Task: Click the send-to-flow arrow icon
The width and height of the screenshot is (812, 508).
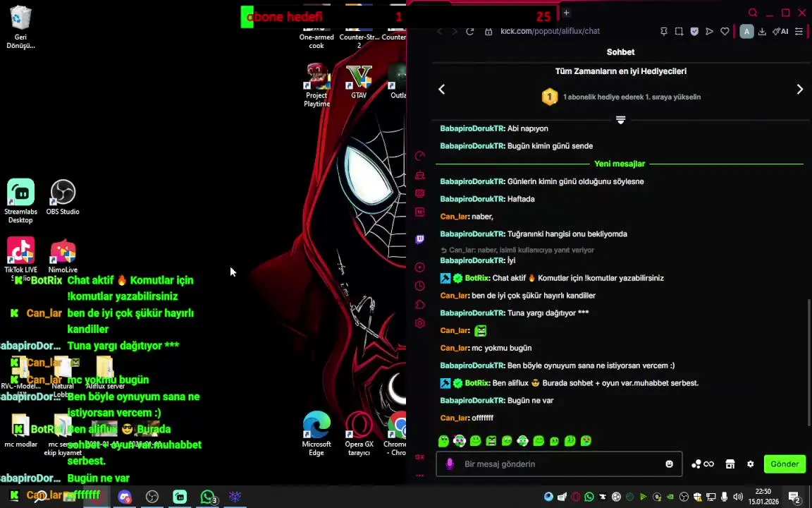Action: [x=710, y=32]
